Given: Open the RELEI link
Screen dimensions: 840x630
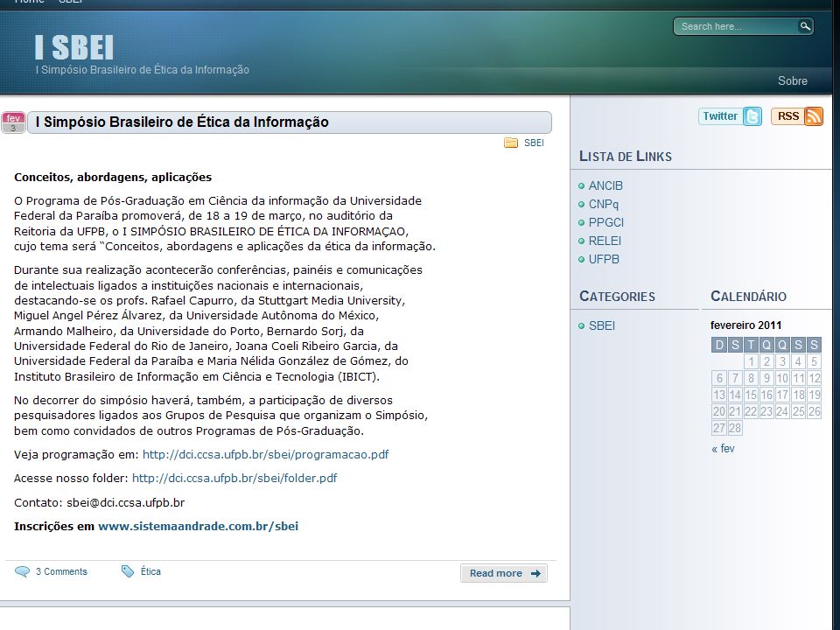Looking at the screenshot, I should [605, 241].
